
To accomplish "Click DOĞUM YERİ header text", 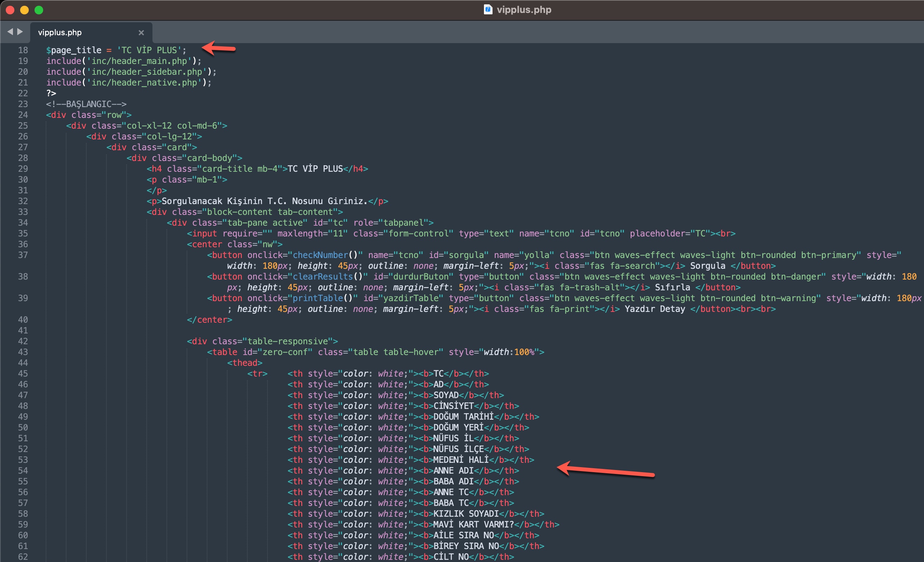I will 459,428.
